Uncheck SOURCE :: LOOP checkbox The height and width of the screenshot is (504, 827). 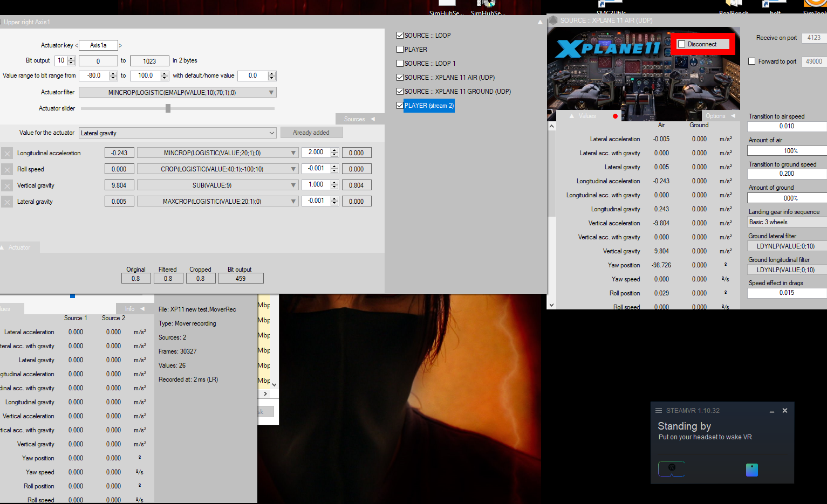pyautogui.click(x=400, y=36)
